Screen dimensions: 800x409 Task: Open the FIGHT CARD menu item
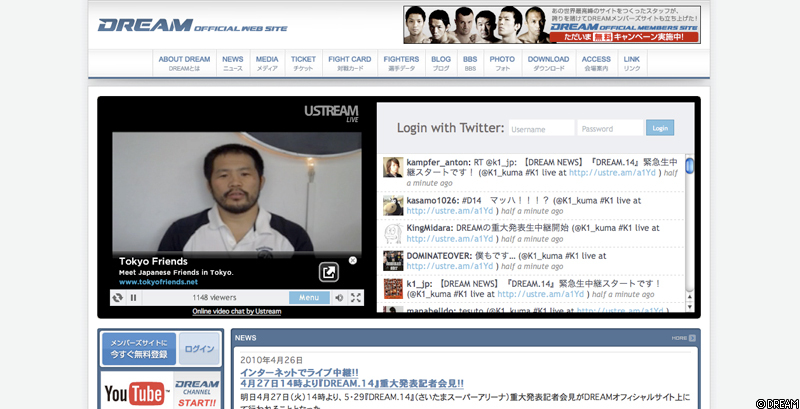pos(349,63)
